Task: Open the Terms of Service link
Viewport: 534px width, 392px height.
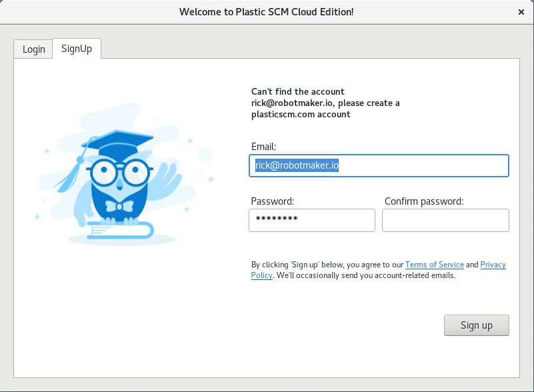Action: coord(435,265)
